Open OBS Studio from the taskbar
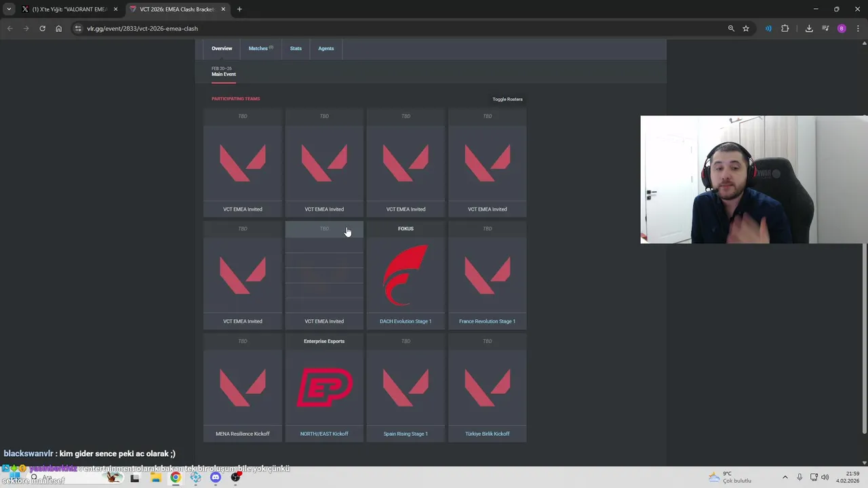868x488 pixels. click(x=235, y=477)
